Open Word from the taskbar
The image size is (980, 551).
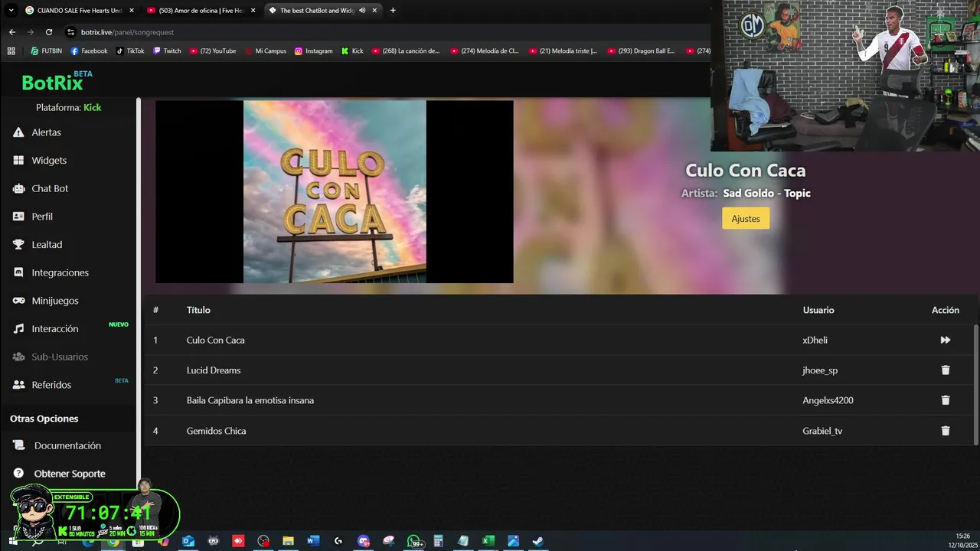pyautogui.click(x=313, y=541)
